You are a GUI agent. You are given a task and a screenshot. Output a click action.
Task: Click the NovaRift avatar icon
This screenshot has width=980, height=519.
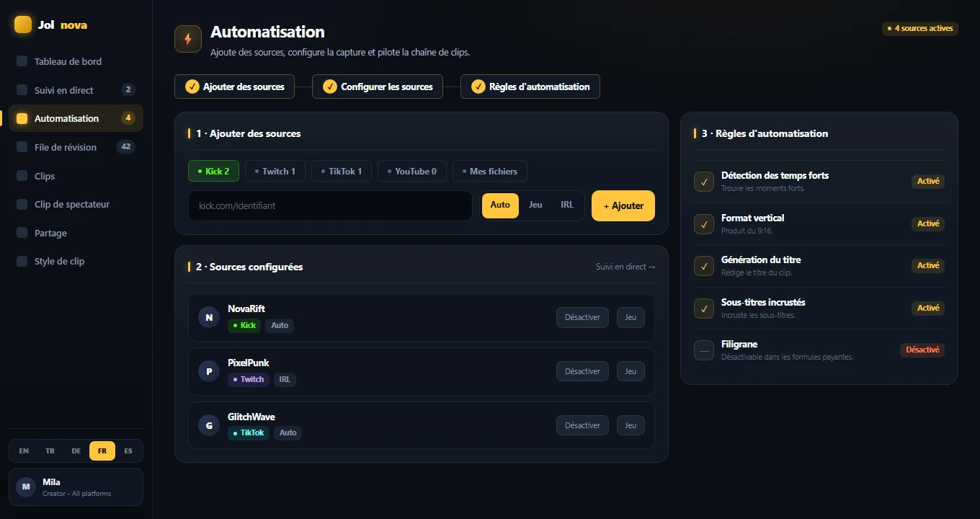(x=209, y=317)
